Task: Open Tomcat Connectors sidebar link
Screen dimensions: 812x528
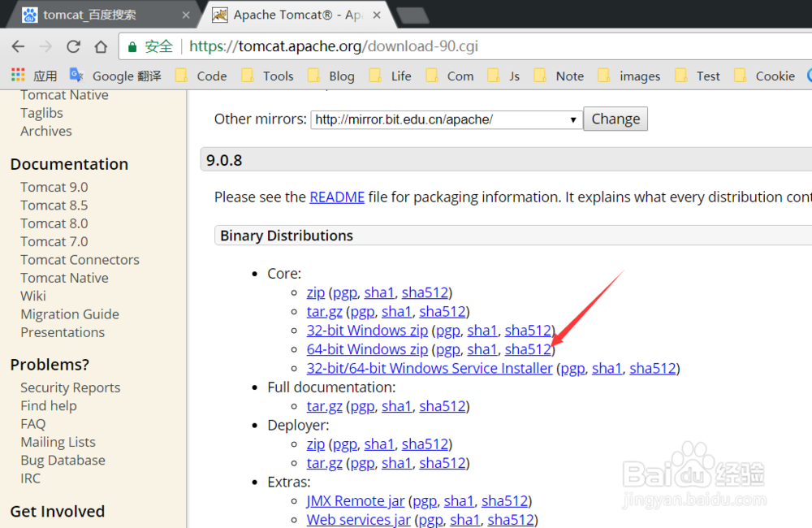Action: pyautogui.click(x=80, y=260)
